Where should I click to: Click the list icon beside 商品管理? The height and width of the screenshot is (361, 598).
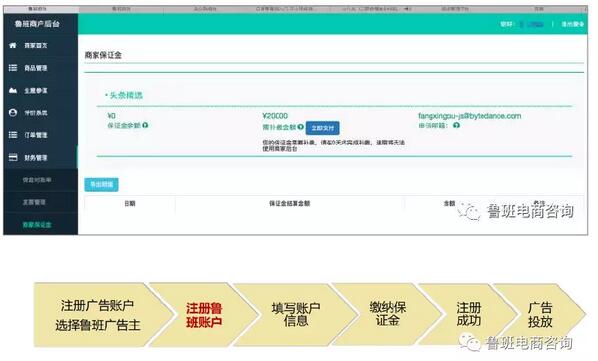[13, 68]
